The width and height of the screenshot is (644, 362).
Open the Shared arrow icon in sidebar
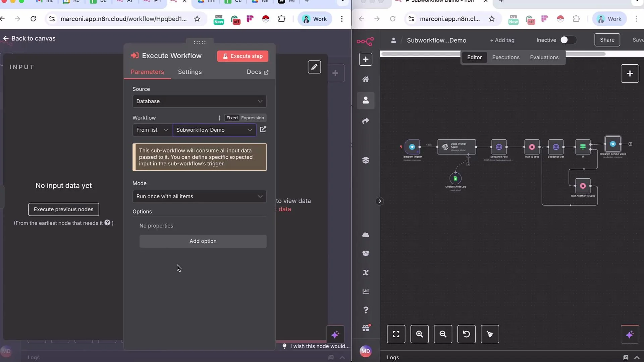[366, 121]
